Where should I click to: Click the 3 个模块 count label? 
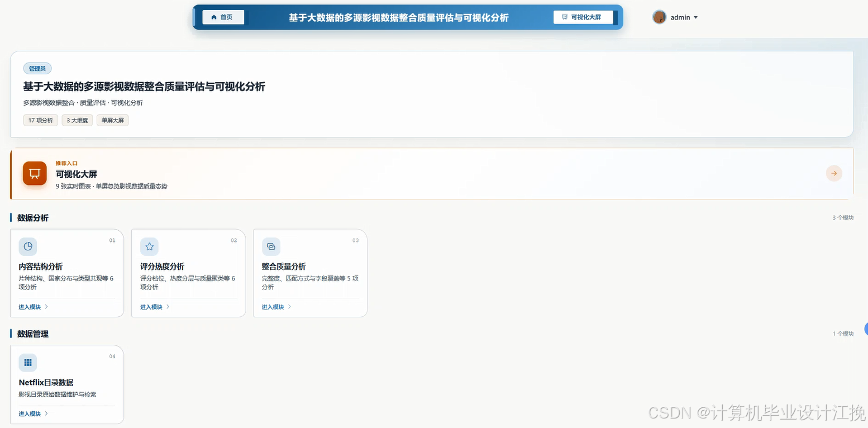(x=843, y=218)
